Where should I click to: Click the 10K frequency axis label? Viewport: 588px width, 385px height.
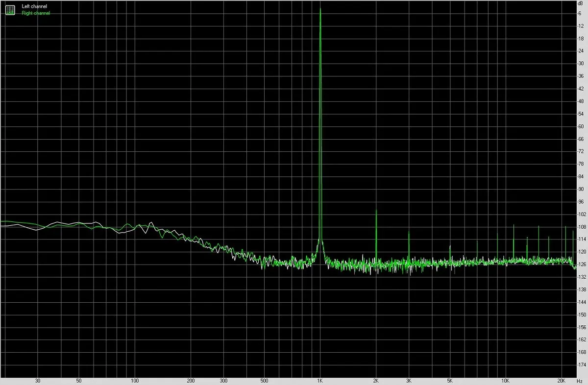pos(506,380)
